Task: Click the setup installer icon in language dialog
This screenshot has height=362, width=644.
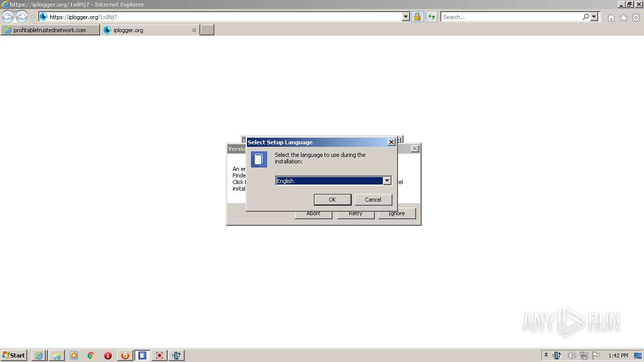Action: [x=259, y=159]
